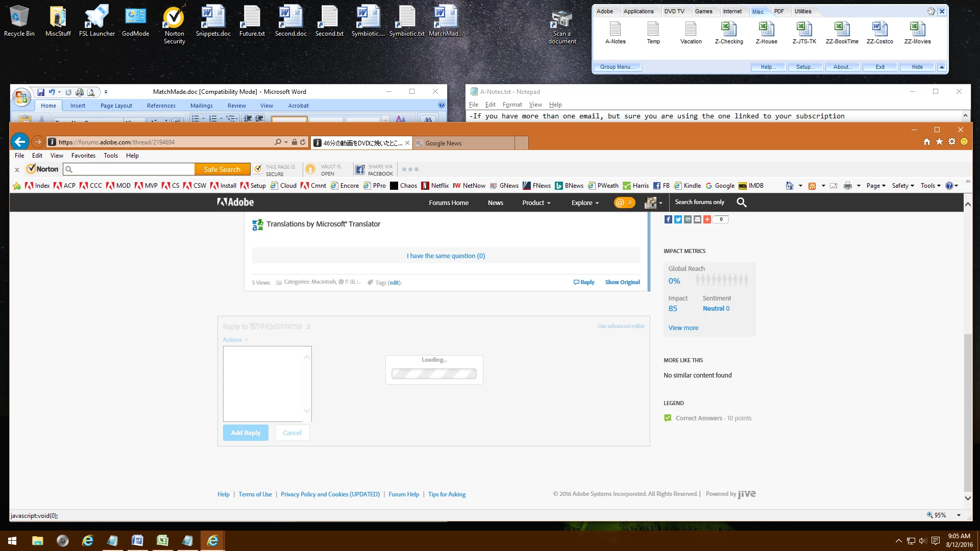Open IE settings gear icon
Viewport: 980px width, 551px height.
pyautogui.click(x=952, y=142)
